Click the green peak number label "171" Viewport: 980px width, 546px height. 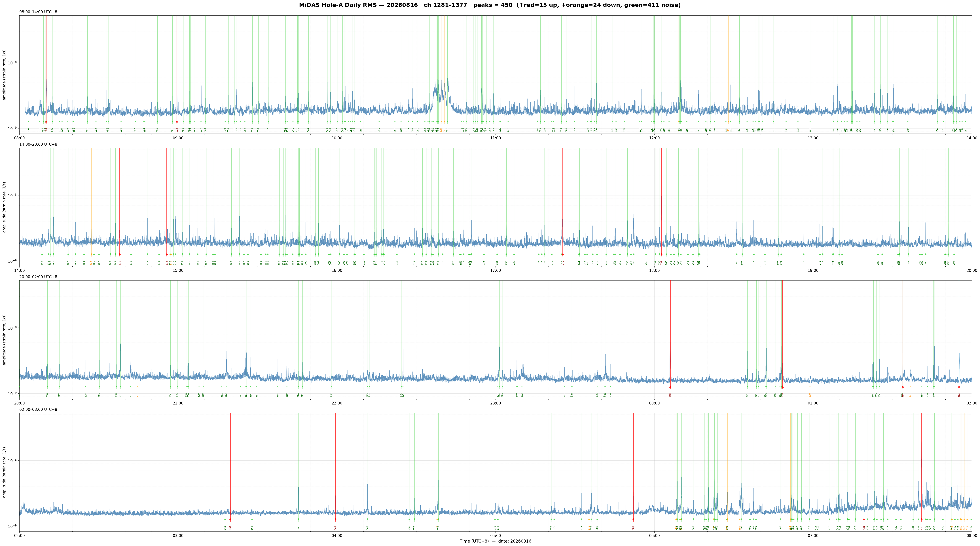point(131,263)
